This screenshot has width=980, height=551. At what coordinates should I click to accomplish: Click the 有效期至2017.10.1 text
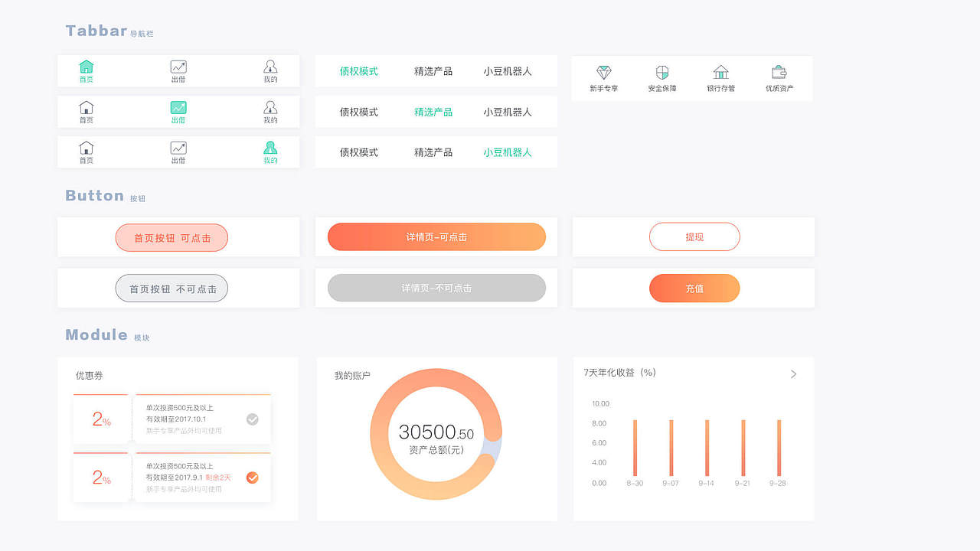click(176, 419)
